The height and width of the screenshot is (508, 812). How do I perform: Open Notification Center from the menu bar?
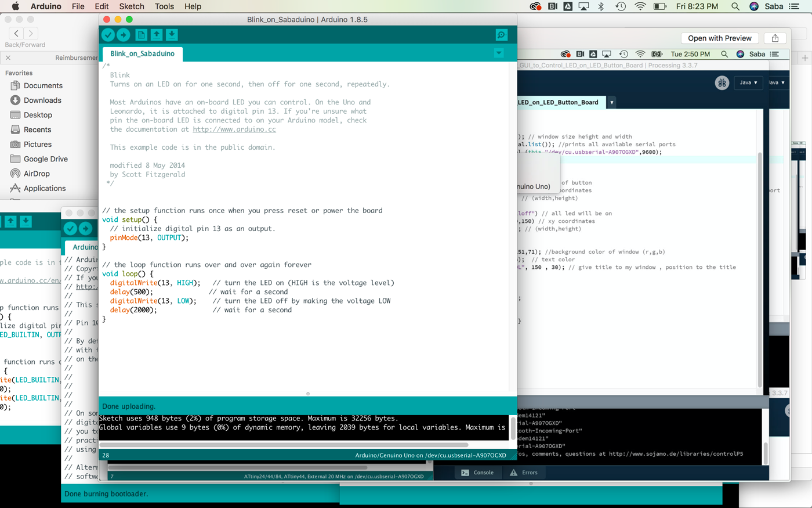click(x=794, y=6)
